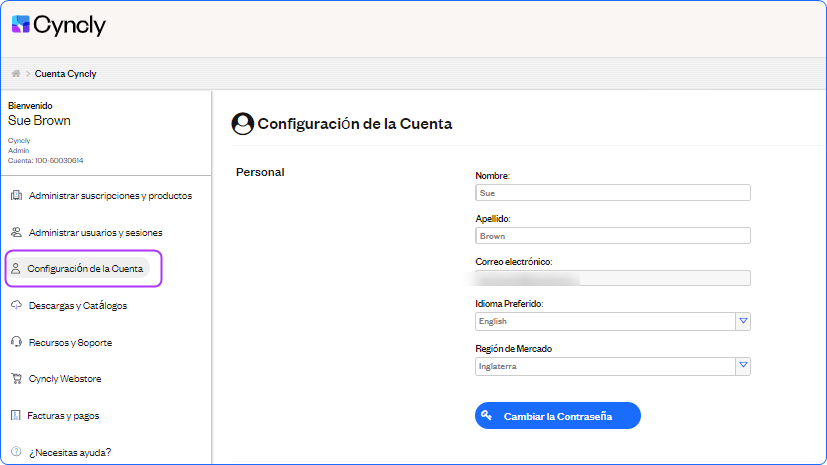Open Cyncly Webstore

click(x=65, y=379)
